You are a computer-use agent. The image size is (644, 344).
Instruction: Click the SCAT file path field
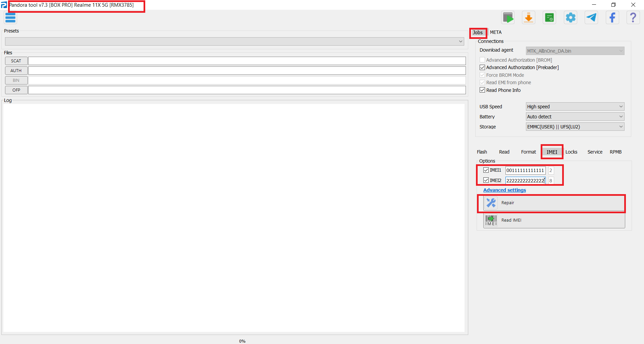click(x=247, y=61)
